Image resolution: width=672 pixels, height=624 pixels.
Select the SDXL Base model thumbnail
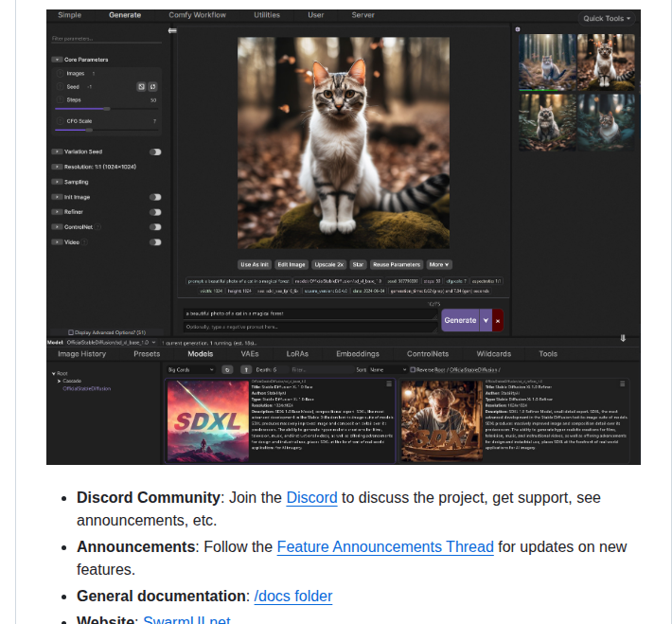(x=208, y=421)
